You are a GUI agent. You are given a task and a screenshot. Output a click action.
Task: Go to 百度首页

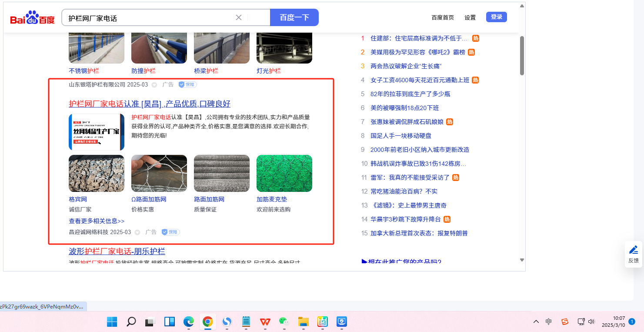[x=443, y=18]
